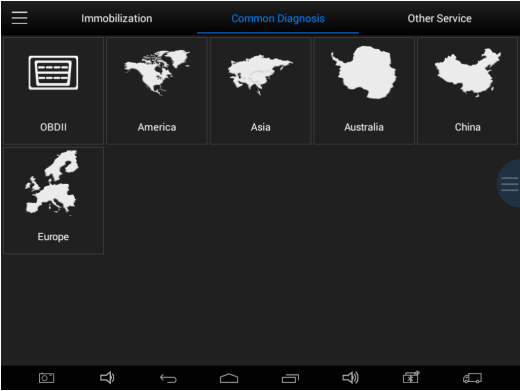
Task: Go back using the back arrow
Action: click(x=168, y=378)
